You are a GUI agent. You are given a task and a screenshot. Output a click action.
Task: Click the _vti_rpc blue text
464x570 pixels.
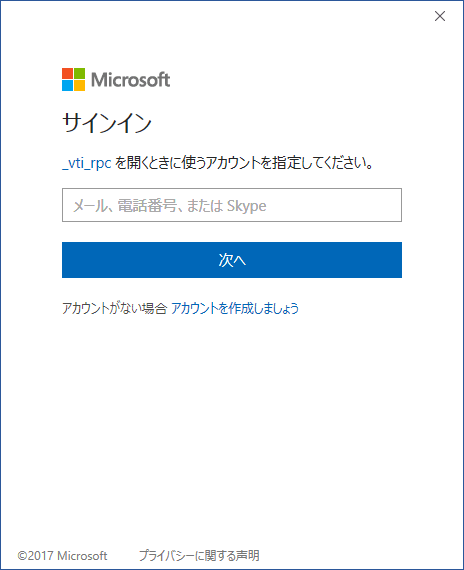pyautogui.click(x=87, y=163)
